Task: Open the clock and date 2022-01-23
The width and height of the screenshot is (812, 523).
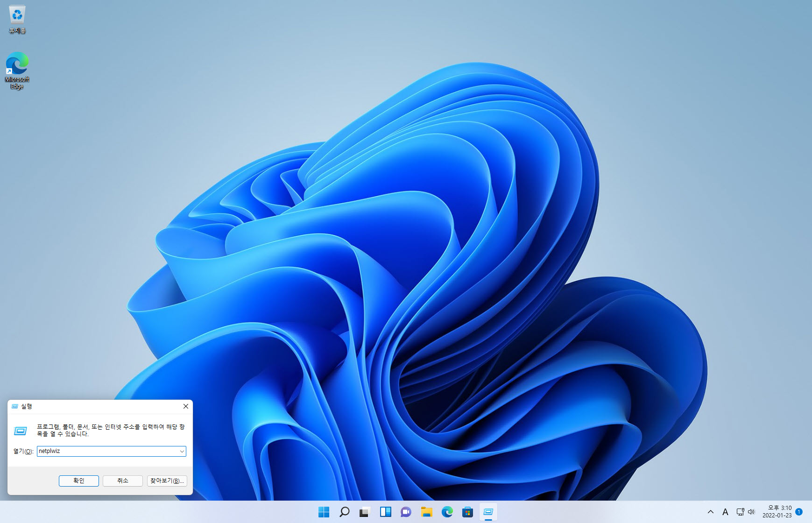Action: 777,512
